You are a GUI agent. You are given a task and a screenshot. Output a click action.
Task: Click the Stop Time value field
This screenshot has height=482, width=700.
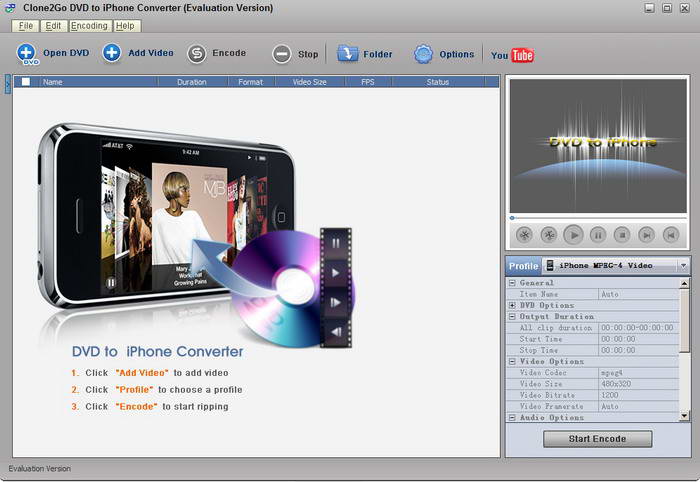tap(638, 350)
